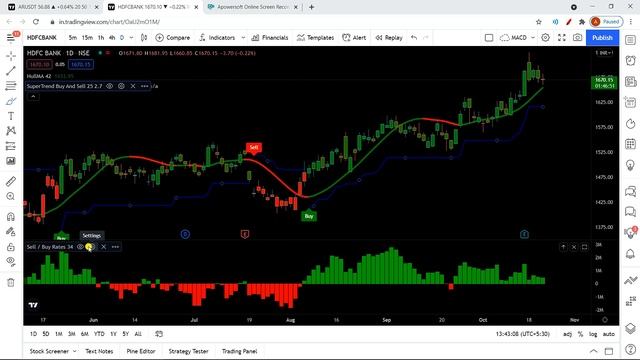
Task: Remove the SuperTrend Buy And Sell indicator
Action: (133, 86)
